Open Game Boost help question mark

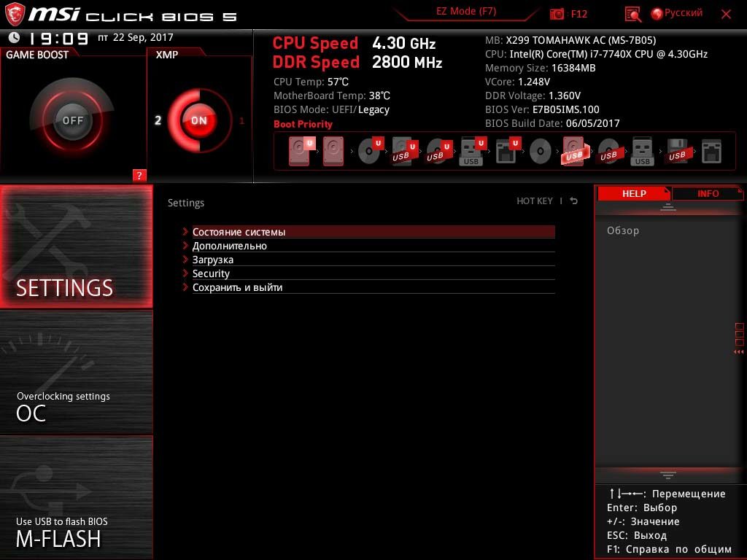pos(139,175)
